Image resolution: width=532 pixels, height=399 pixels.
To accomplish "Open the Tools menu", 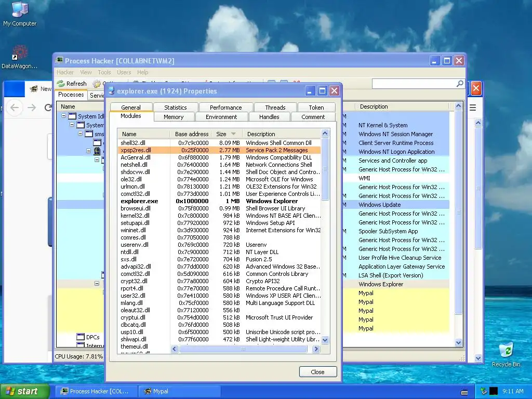I will (x=104, y=72).
